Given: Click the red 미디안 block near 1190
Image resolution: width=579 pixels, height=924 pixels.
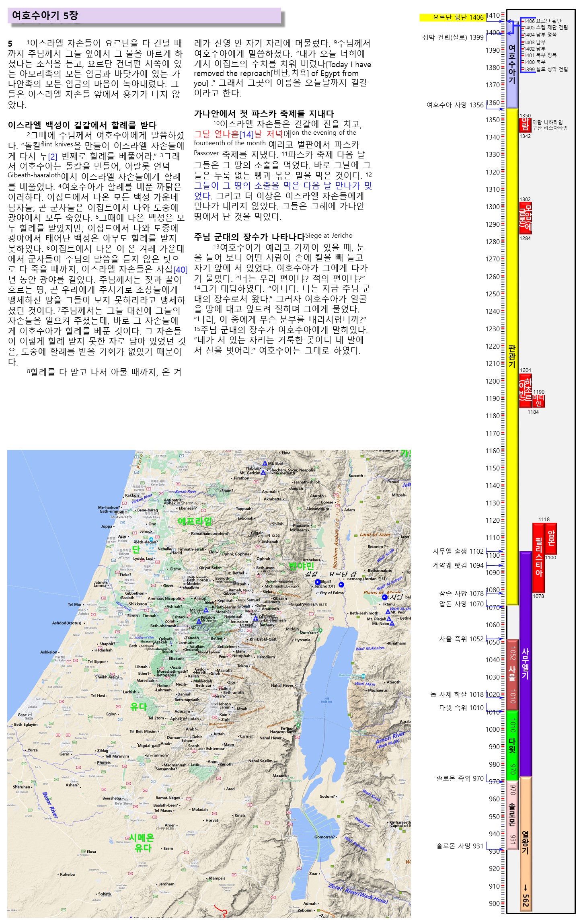Looking at the screenshot, I should coord(539,401).
